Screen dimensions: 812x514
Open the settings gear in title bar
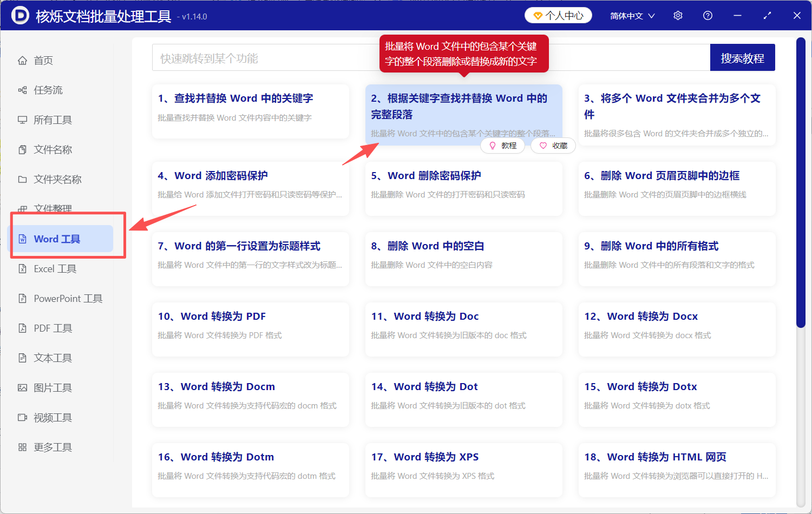coord(678,15)
